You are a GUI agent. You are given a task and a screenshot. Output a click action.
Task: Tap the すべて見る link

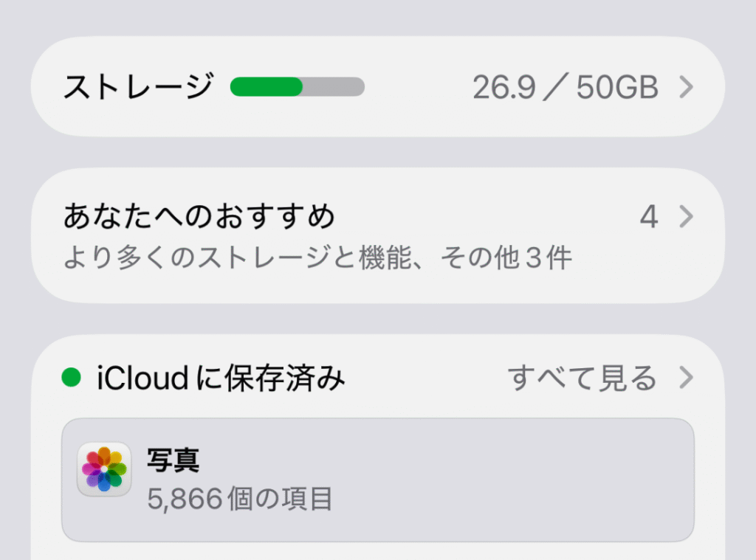click(x=582, y=378)
